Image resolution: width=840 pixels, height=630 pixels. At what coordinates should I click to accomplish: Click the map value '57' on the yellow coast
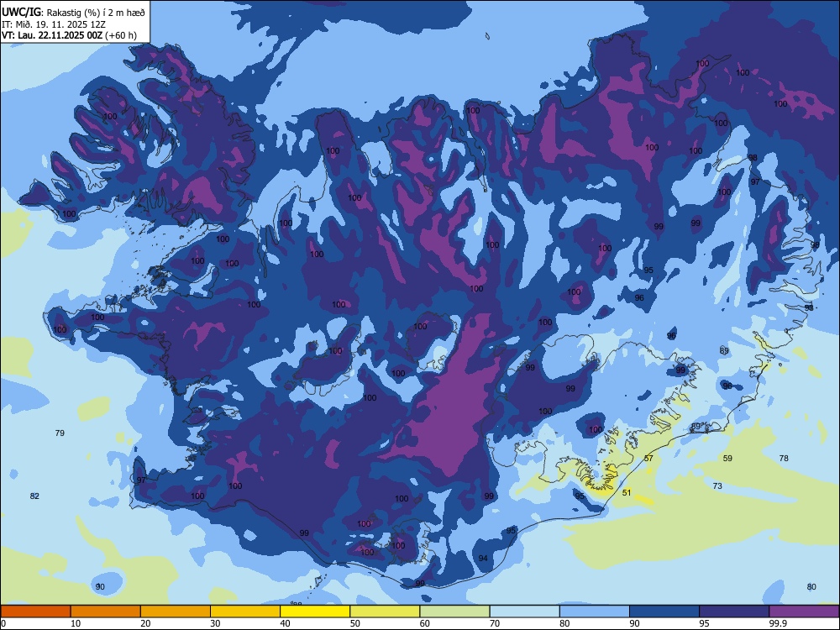click(x=648, y=458)
